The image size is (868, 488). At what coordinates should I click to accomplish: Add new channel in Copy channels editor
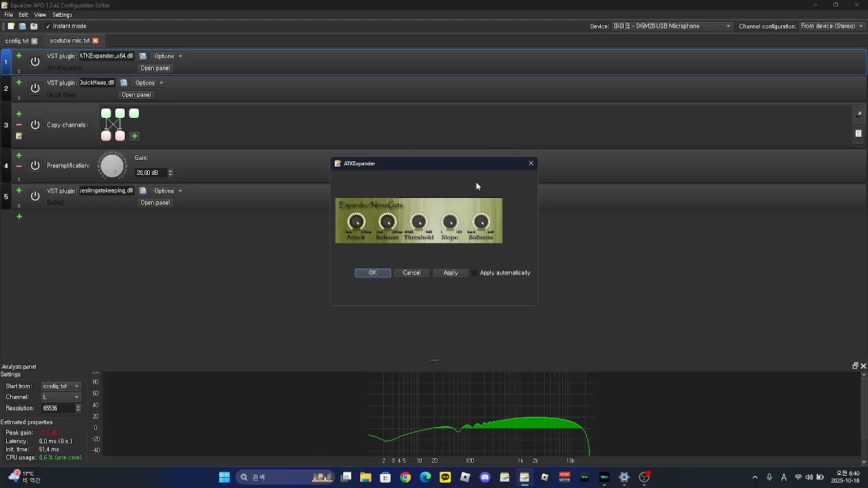click(134, 136)
